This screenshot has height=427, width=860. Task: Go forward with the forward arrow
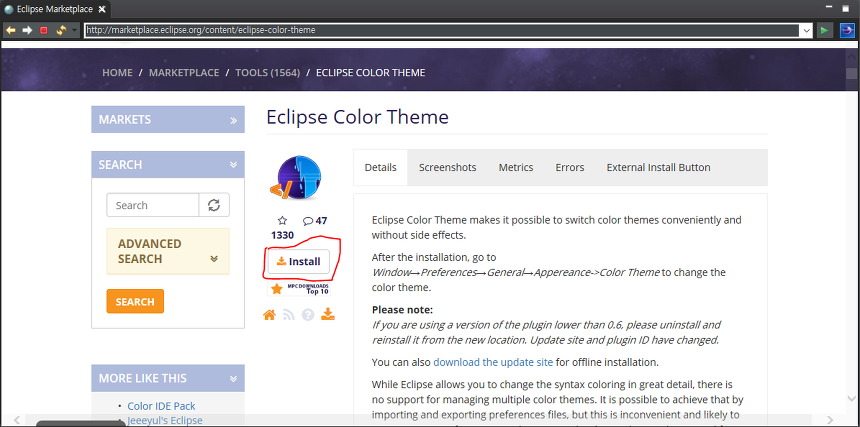point(27,30)
